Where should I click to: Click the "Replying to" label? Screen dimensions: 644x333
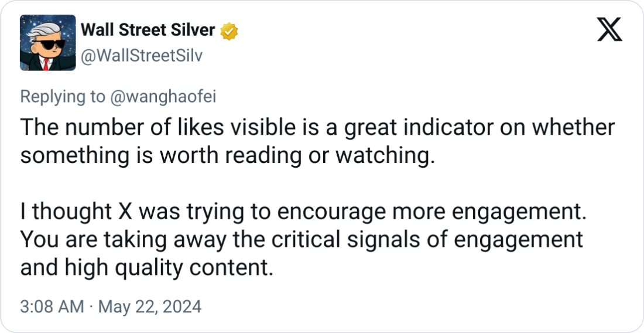63,97
